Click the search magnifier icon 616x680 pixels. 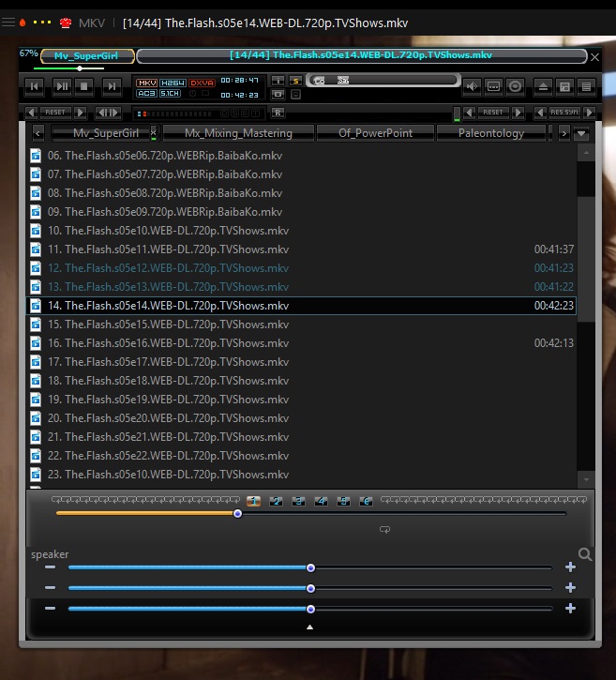pyautogui.click(x=585, y=555)
